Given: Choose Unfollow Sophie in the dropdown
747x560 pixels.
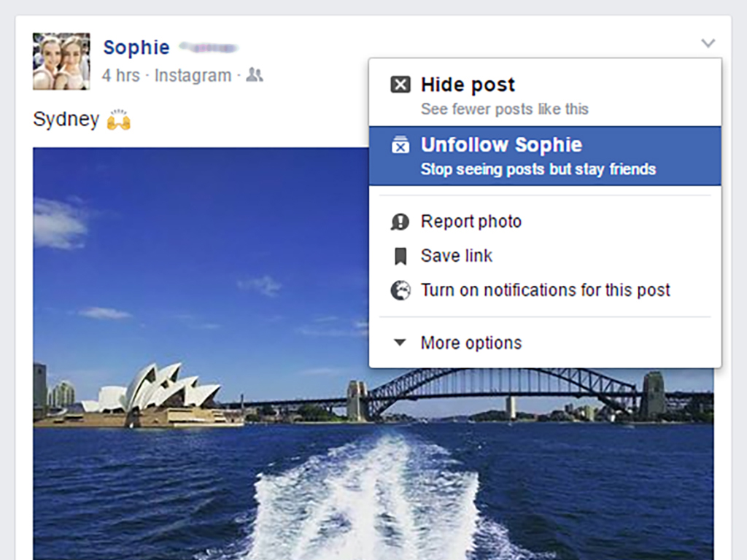Looking at the screenshot, I should coord(501,145).
